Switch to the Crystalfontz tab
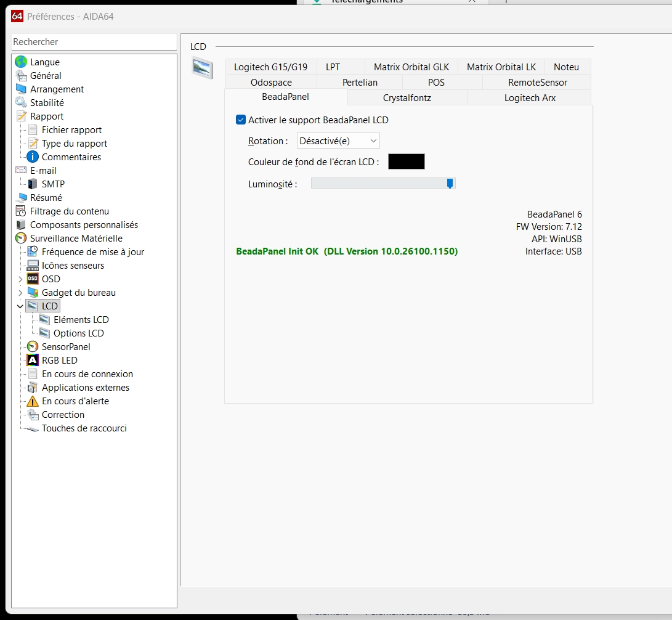 (407, 98)
